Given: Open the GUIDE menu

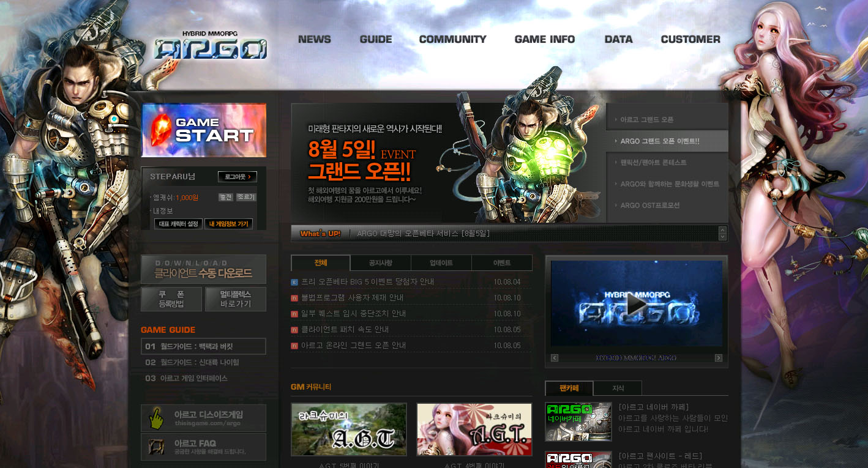Looking at the screenshot, I should click(376, 39).
